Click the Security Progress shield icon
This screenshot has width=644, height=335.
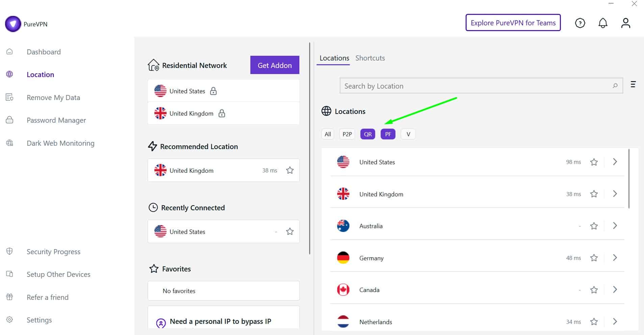9,252
